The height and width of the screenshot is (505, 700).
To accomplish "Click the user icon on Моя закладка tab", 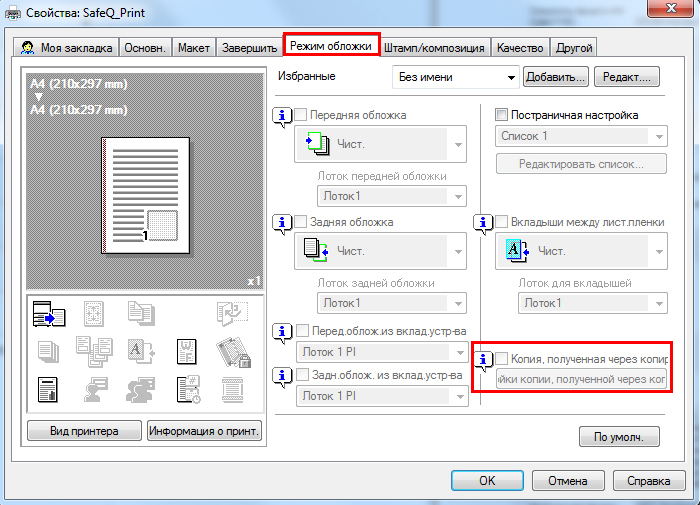I will pos(28,47).
